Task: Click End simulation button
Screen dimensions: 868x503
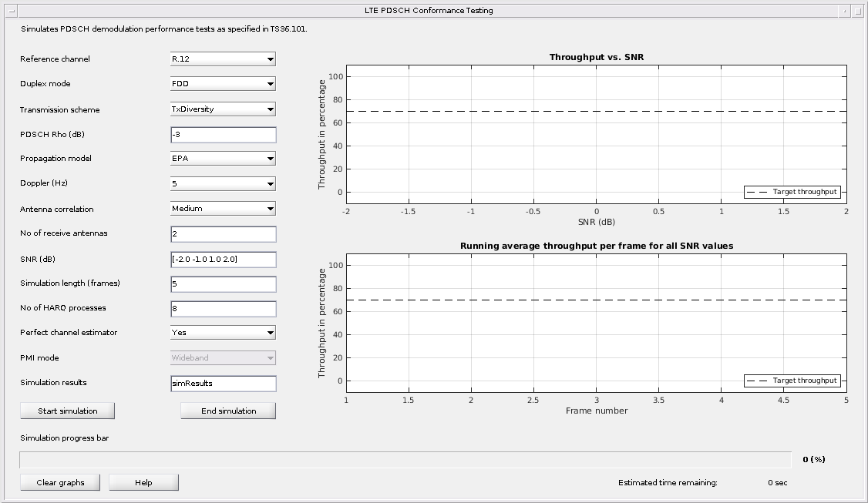Action: pos(228,411)
